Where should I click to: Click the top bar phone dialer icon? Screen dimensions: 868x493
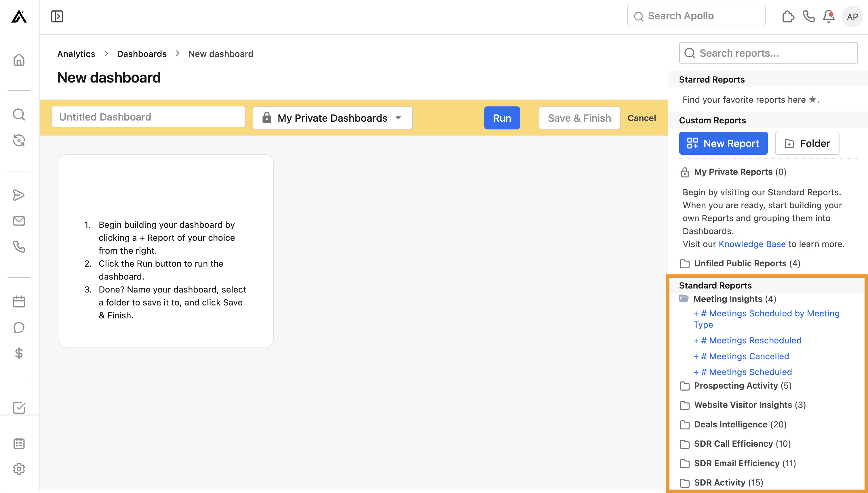point(808,16)
